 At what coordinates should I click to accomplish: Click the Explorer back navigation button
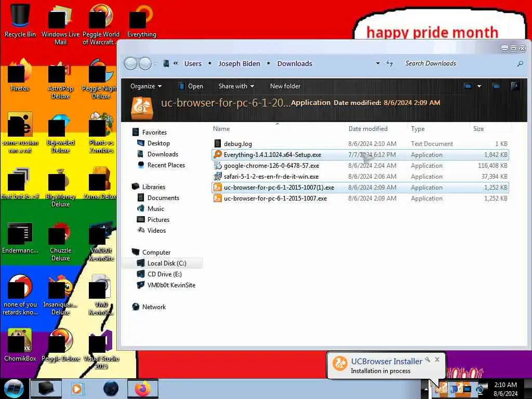pyautogui.click(x=130, y=63)
